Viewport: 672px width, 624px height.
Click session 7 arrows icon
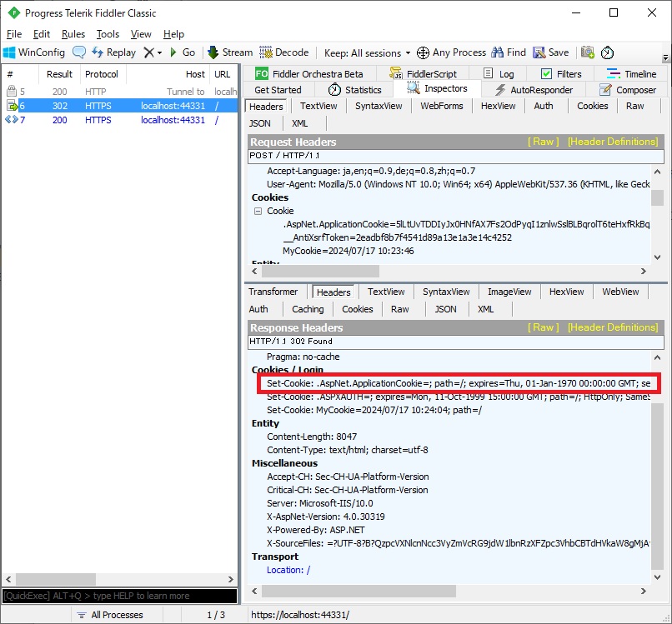click(x=12, y=119)
